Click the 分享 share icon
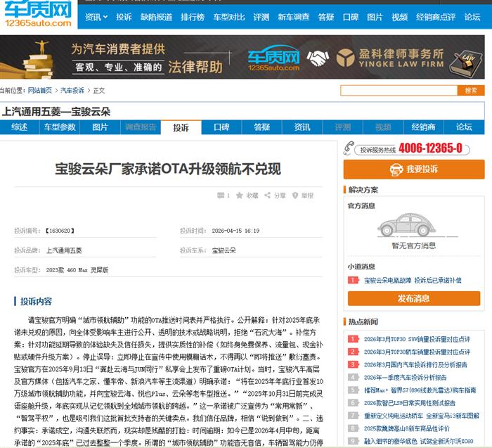 268,196
